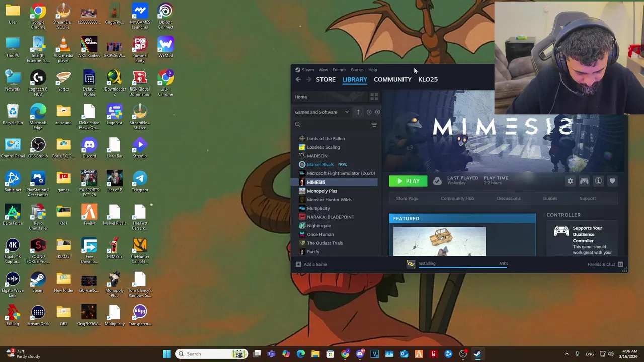Open Elgato Wave Link desktop icon
The image size is (644, 362).
[x=13, y=284]
